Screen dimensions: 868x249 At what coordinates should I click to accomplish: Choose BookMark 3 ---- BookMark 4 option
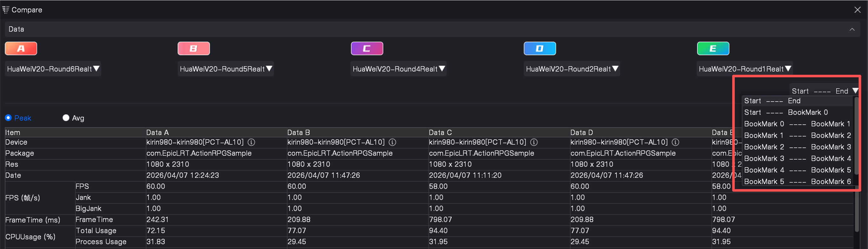pyautogui.click(x=797, y=158)
